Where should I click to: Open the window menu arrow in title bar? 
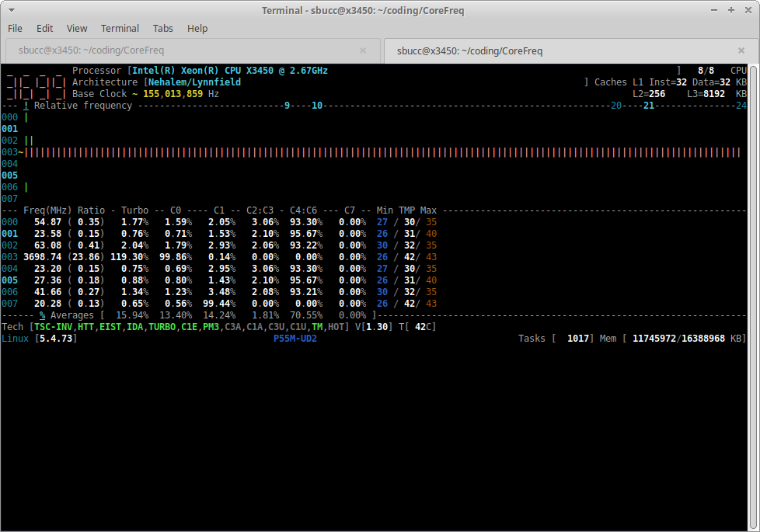coord(11,10)
